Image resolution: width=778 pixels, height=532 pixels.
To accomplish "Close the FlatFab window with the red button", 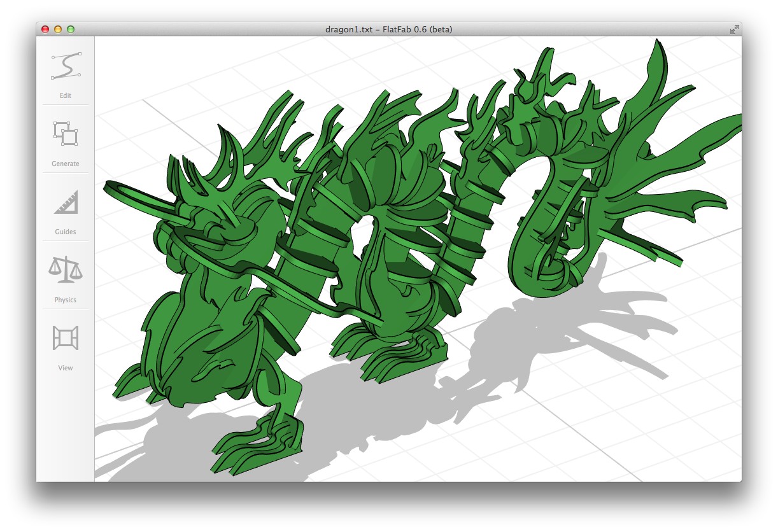I will coord(45,29).
